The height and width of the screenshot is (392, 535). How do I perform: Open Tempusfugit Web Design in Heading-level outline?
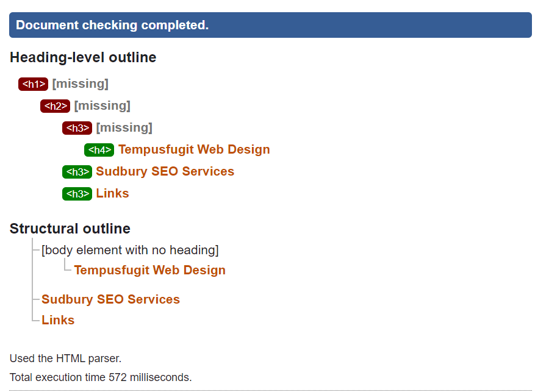(194, 149)
